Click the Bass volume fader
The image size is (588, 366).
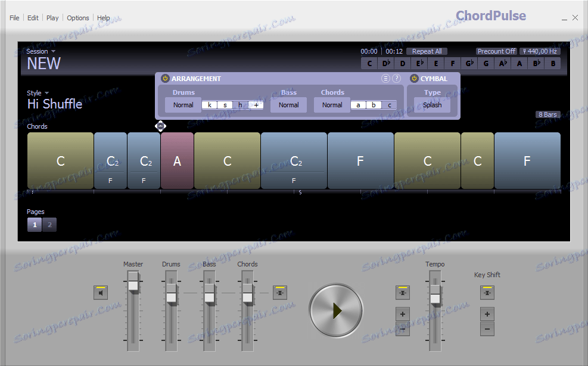click(209, 294)
